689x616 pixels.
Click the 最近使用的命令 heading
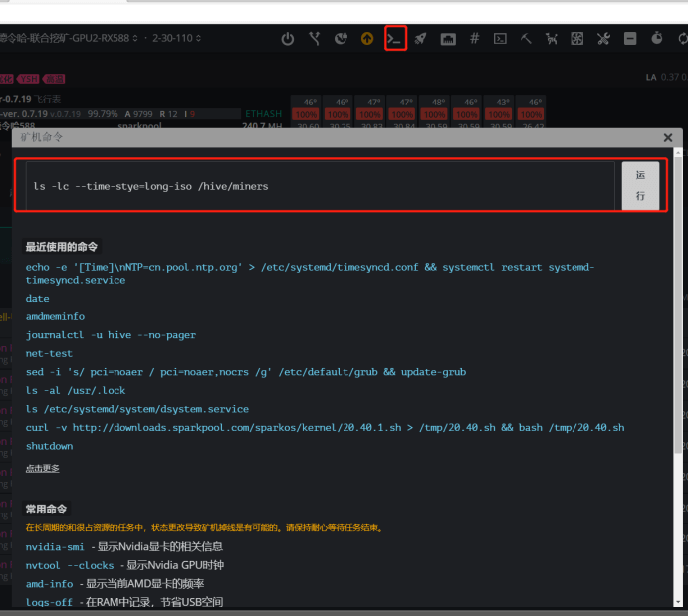click(x=61, y=247)
